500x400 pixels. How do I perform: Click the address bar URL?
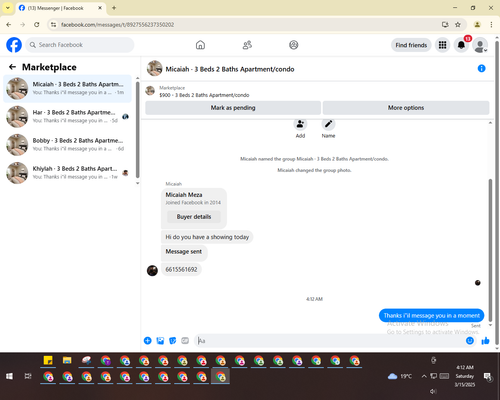pyautogui.click(x=118, y=25)
